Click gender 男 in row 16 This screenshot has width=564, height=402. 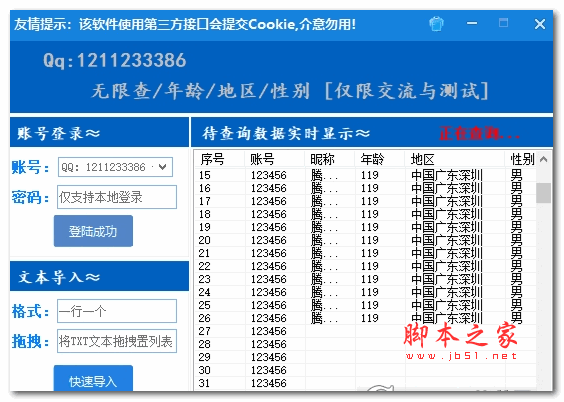pos(516,188)
